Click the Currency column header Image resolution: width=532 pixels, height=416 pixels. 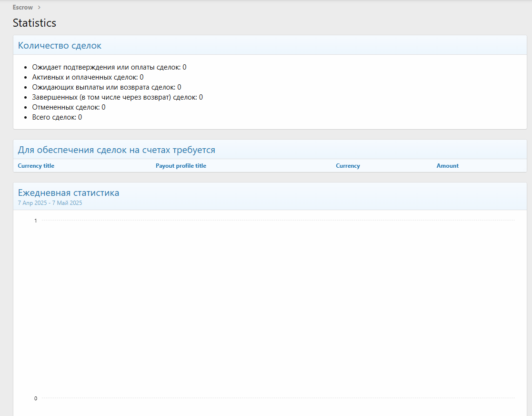pos(348,166)
